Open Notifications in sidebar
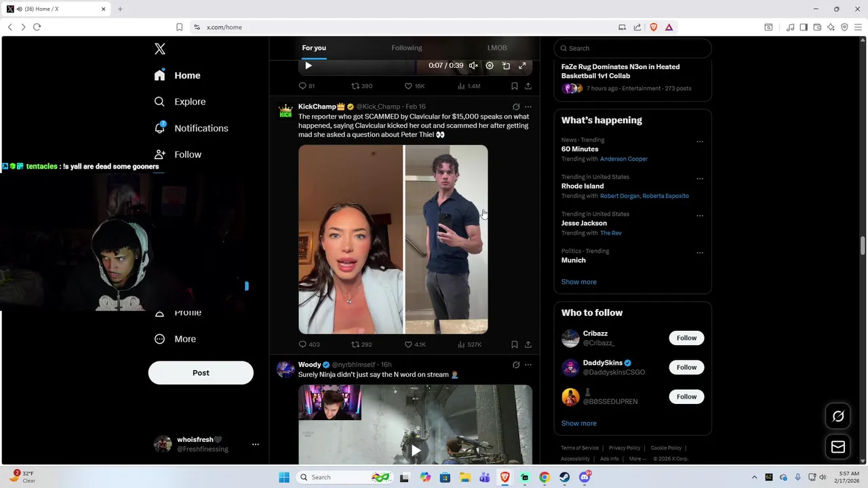This screenshot has height=488, width=868. (191, 128)
